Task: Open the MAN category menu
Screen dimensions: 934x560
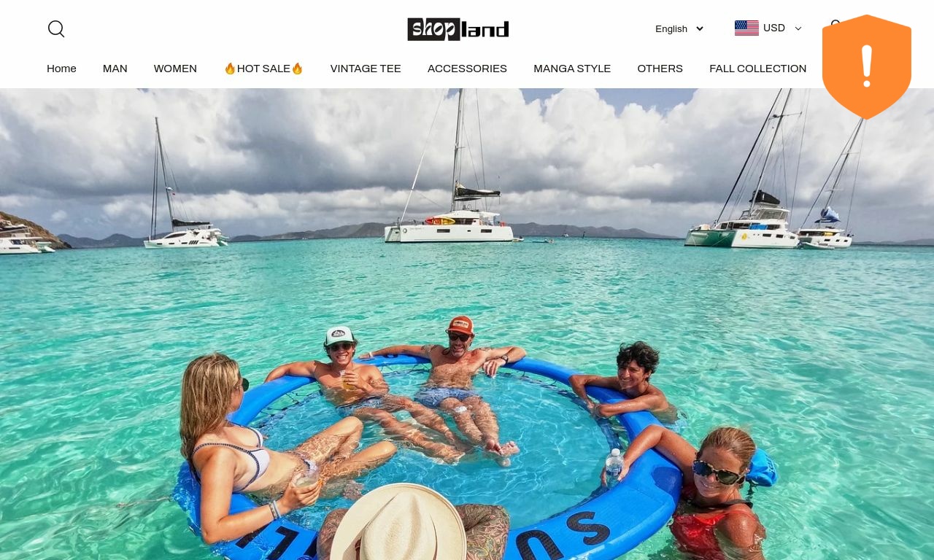Action: click(x=115, y=69)
